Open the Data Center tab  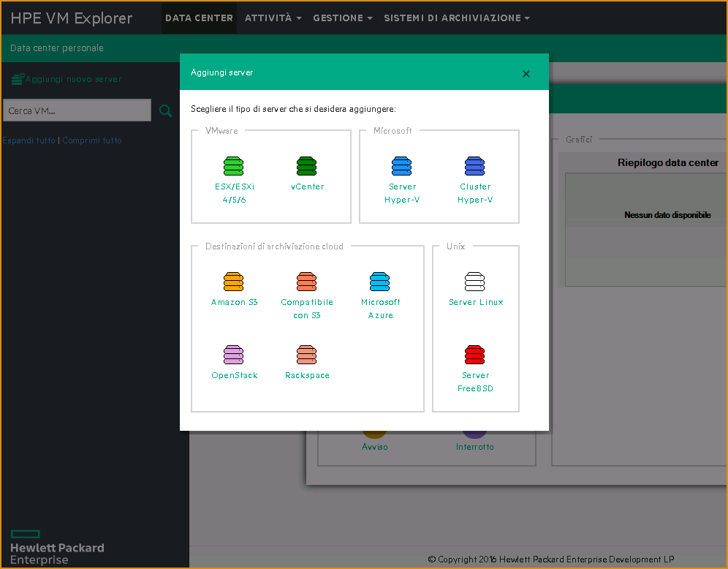point(200,18)
